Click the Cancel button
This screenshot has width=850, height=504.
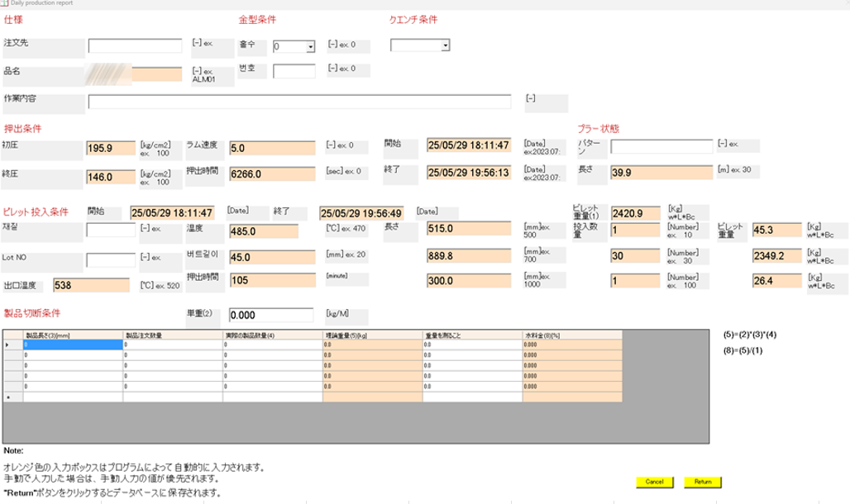coord(654,482)
